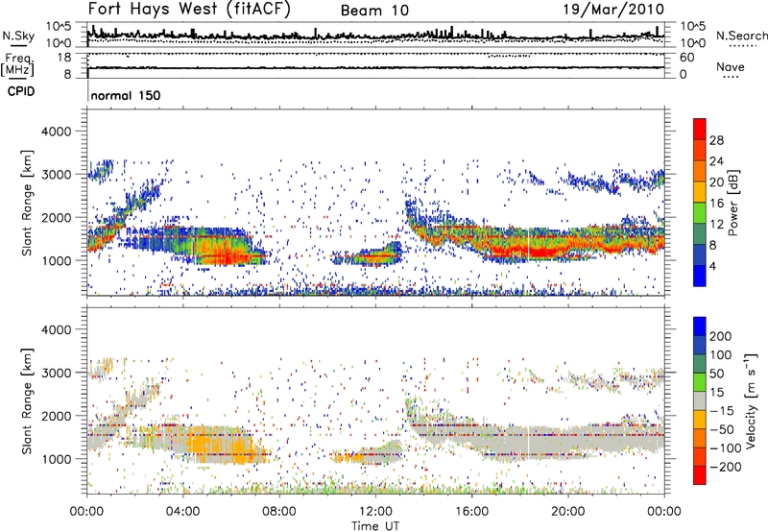Click the '-15' velocity color bar label
Image resolution: width=768 pixels, height=532 pixels.
pos(722,410)
